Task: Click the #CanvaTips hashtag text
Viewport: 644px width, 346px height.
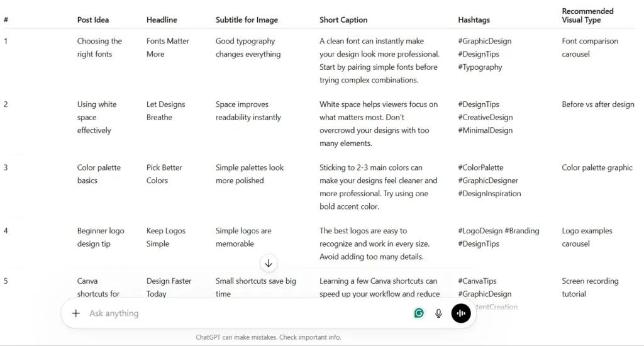Action: (477, 281)
